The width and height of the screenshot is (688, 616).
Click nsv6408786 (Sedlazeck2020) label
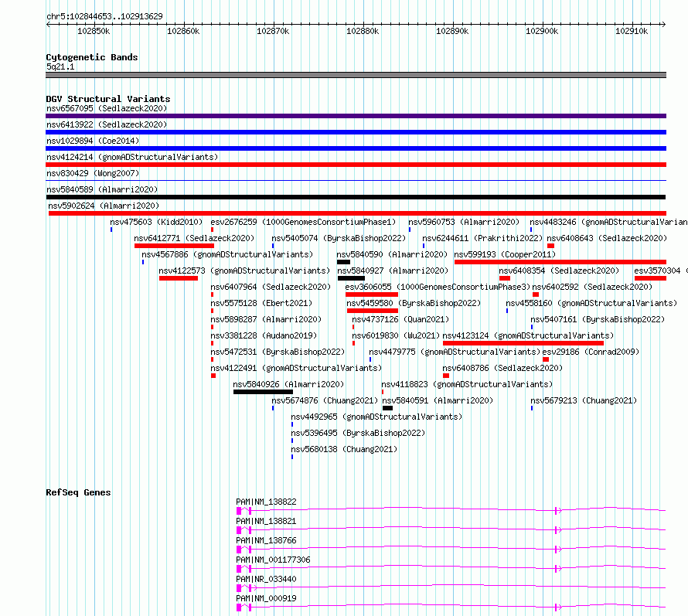tap(502, 368)
